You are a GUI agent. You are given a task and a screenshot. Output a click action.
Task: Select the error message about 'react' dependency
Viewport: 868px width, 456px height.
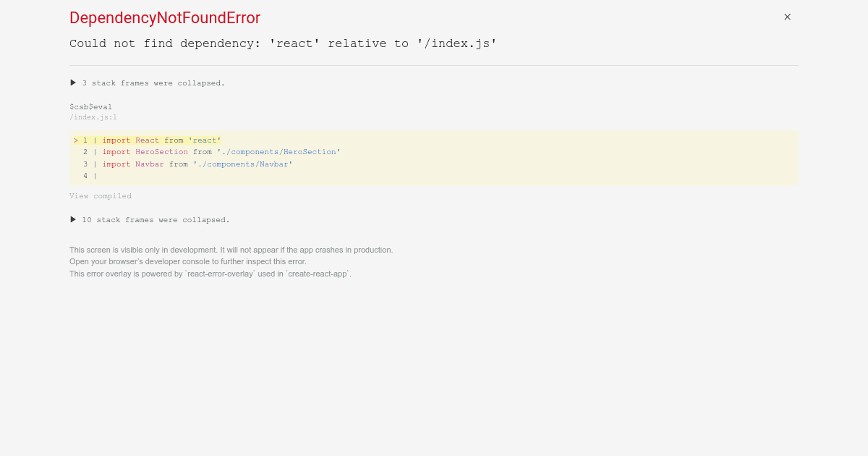282,43
